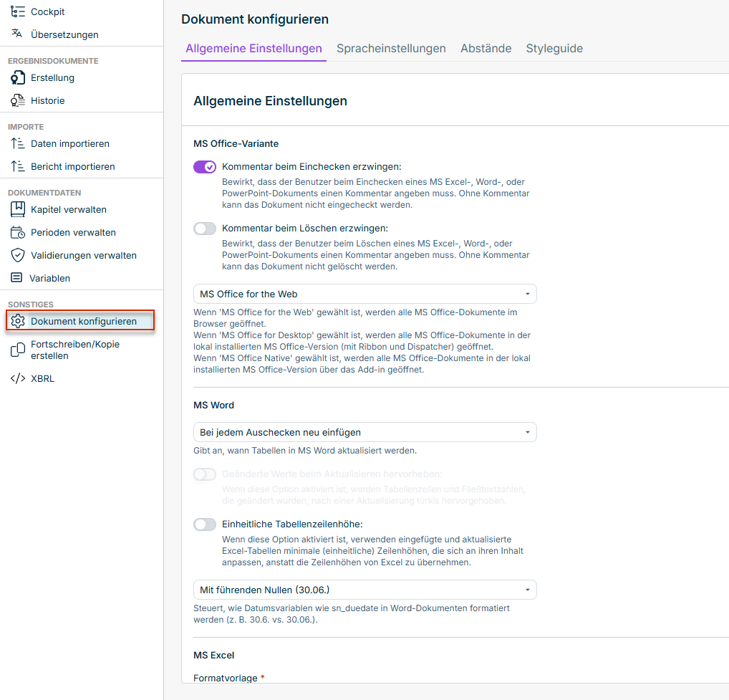Open Kapitel verwalten page
Image resolution: width=729 pixels, height=700 pixels.
point(69,209)
